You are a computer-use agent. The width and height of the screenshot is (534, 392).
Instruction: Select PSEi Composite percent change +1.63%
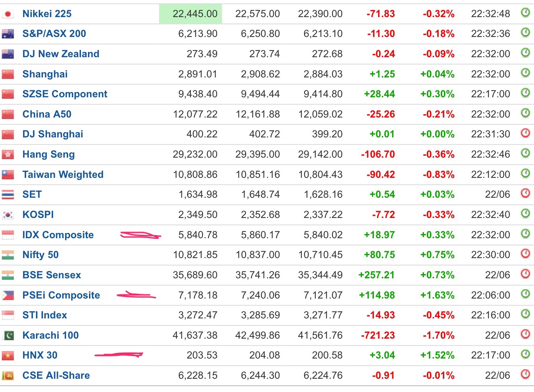click(x=438, y=295)
